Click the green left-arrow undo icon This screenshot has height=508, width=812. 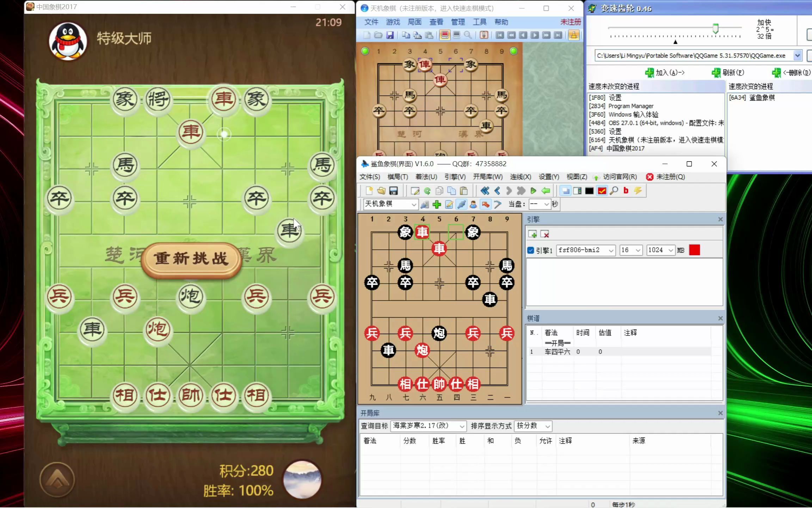[546, 191]
